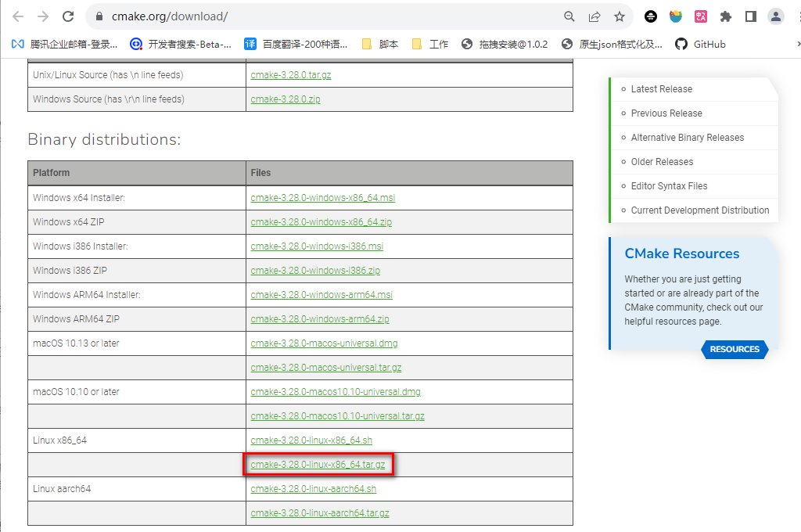
Task: Open the 原生json格式化 bookmark
Action: [x=612, y=45]
